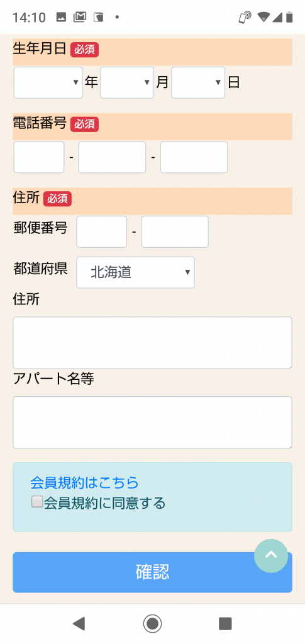Image resolution: width=305 pixels, height=644 pixels.
Task: Tap the Wi-Fi signal icon in status bar
Action: click(263, 17)
